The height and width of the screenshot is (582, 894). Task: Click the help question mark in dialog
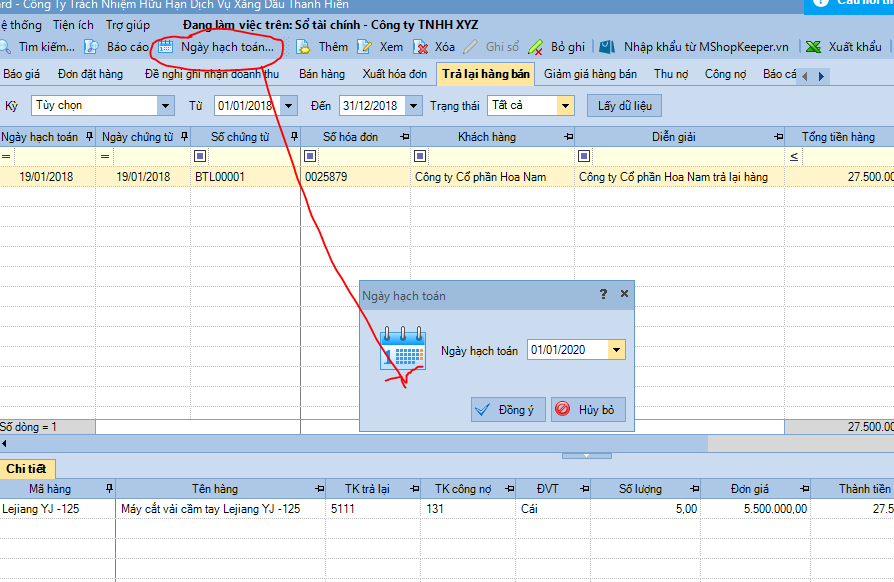click(x=603, y=294)
